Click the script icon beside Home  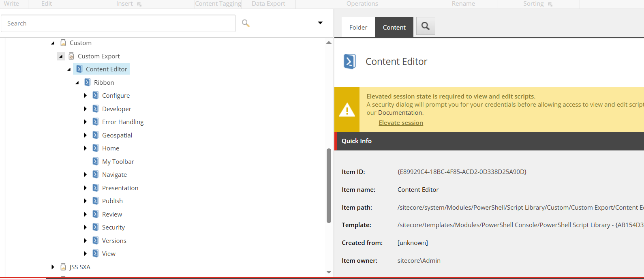[95, 148]
